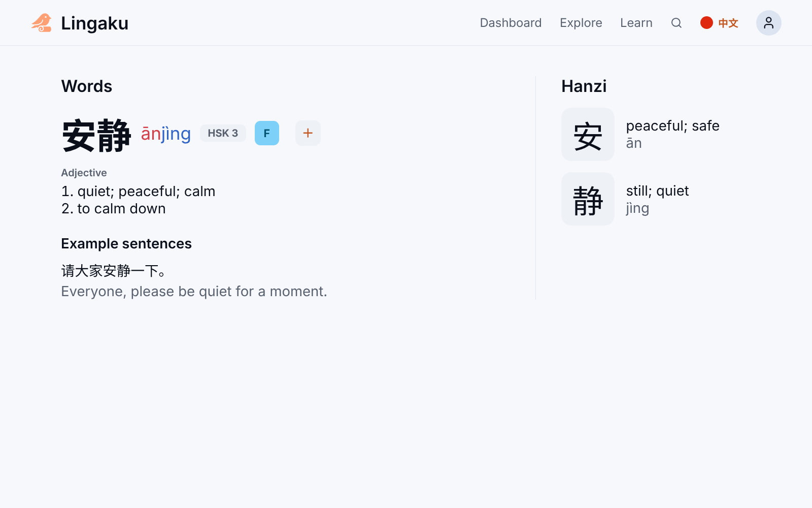Image resolution: width=812 pixels, height=508 pixels.
Task: Click the large 安静 headword
Action: [96, 135]
